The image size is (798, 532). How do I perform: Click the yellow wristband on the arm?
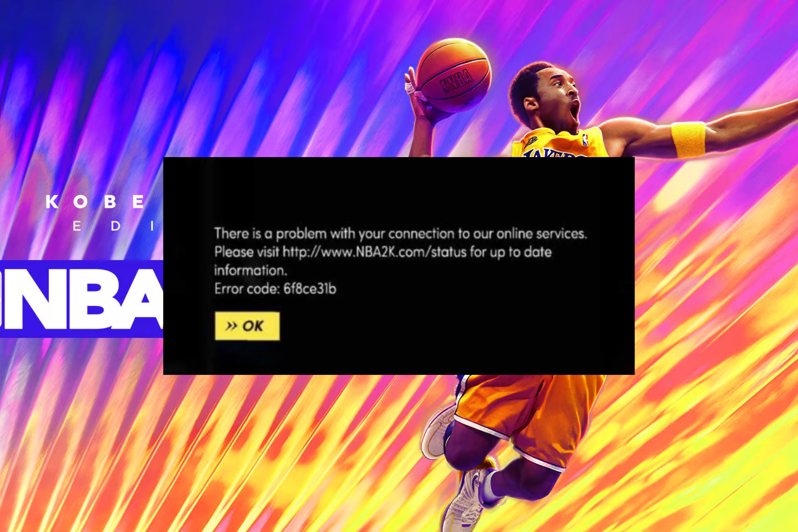(688, 139)
